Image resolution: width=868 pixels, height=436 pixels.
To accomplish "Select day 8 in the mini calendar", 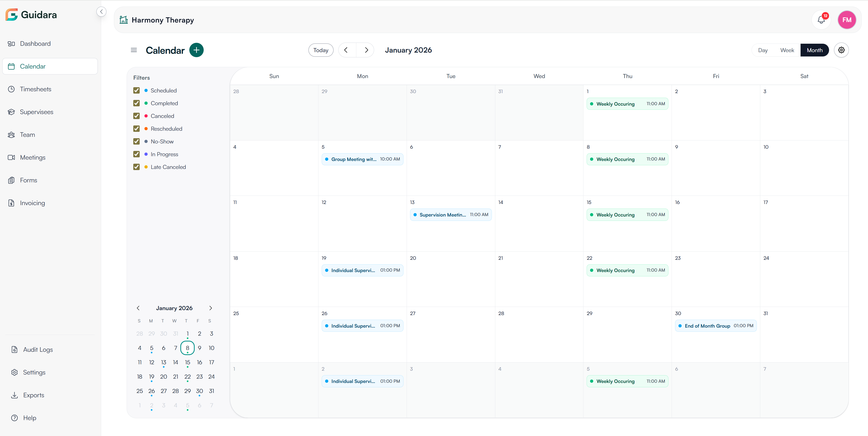I will [x=188, y=348].
